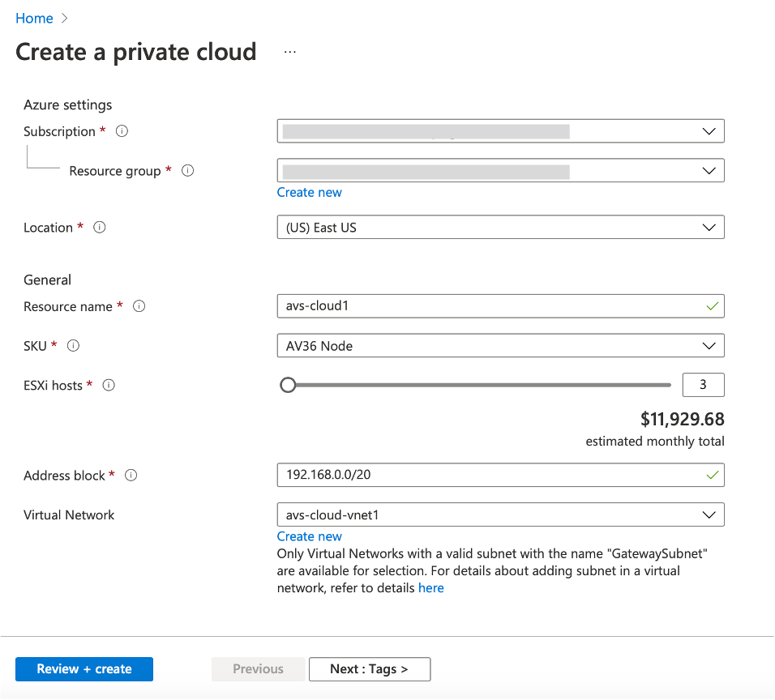Image resolution: width=775 pixels, height=700 pixels.
Task: Open the Location dropdown showing East US
Action: [x=501, y=227]
